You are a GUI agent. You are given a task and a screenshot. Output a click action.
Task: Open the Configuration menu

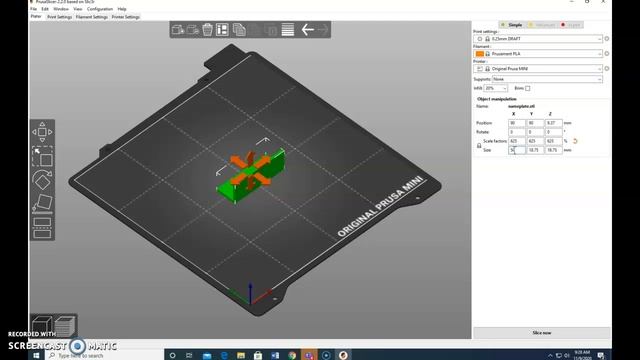(100, 9)
